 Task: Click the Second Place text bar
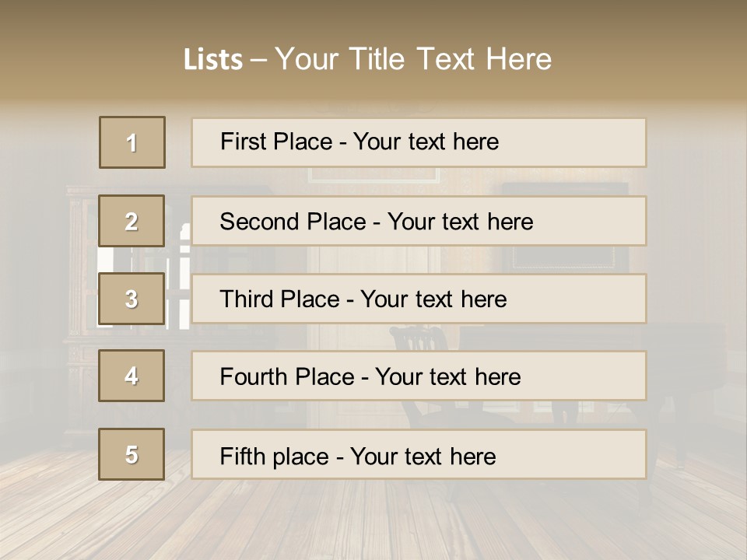[419, 221]
